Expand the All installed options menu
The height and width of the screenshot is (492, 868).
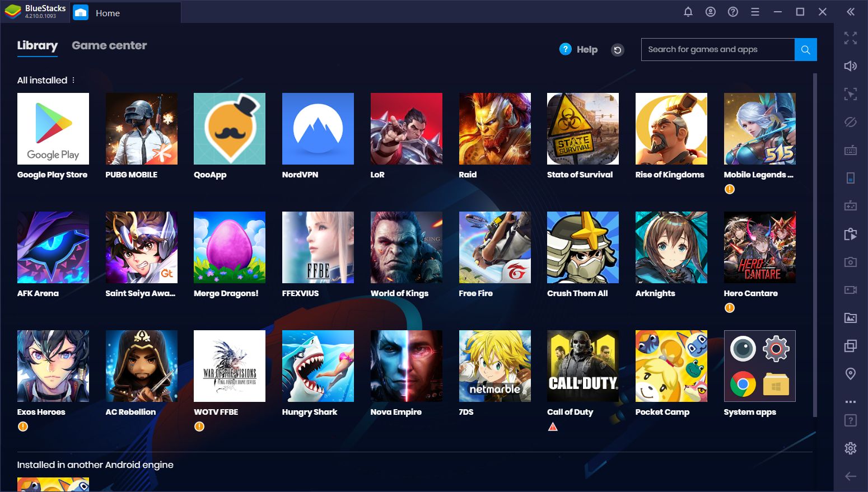[73, 80]
